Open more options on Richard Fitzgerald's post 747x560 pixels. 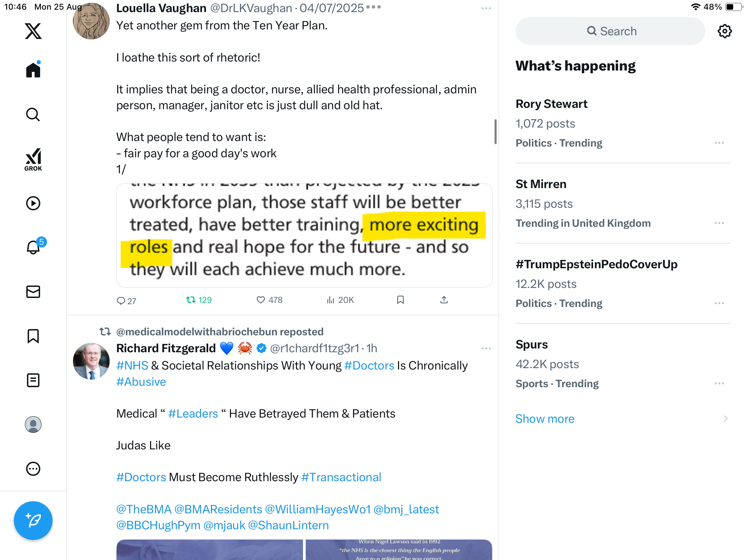(486, 348)
